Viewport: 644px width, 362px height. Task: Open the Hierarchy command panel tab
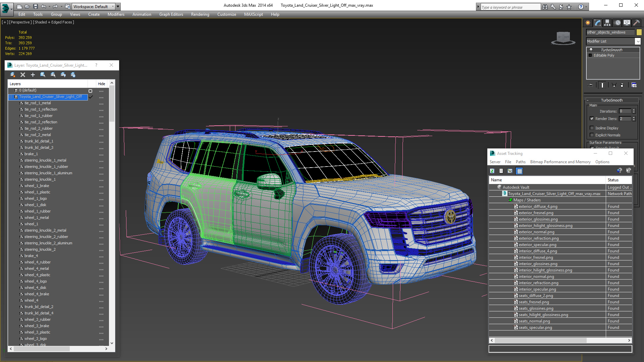point(607,23)
